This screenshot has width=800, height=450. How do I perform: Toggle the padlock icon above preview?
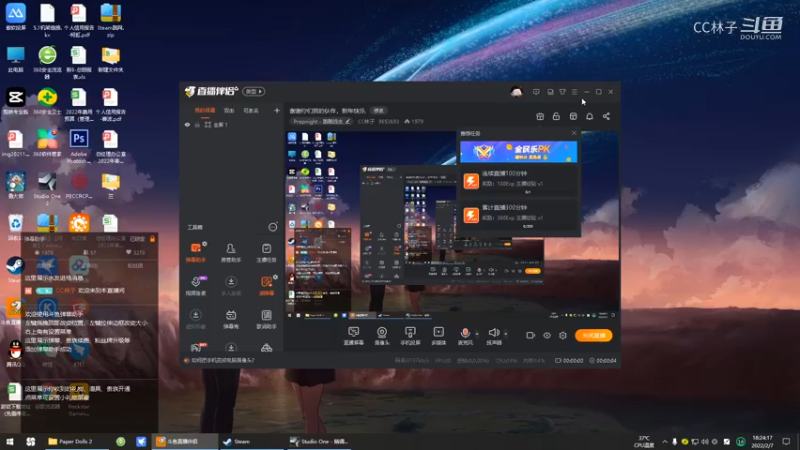click(556, 116)
